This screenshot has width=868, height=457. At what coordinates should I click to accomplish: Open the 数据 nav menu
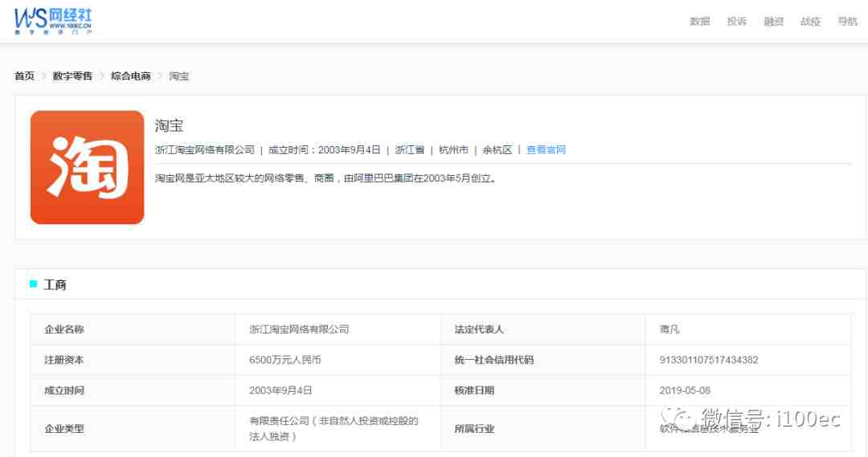pos(700,22)
